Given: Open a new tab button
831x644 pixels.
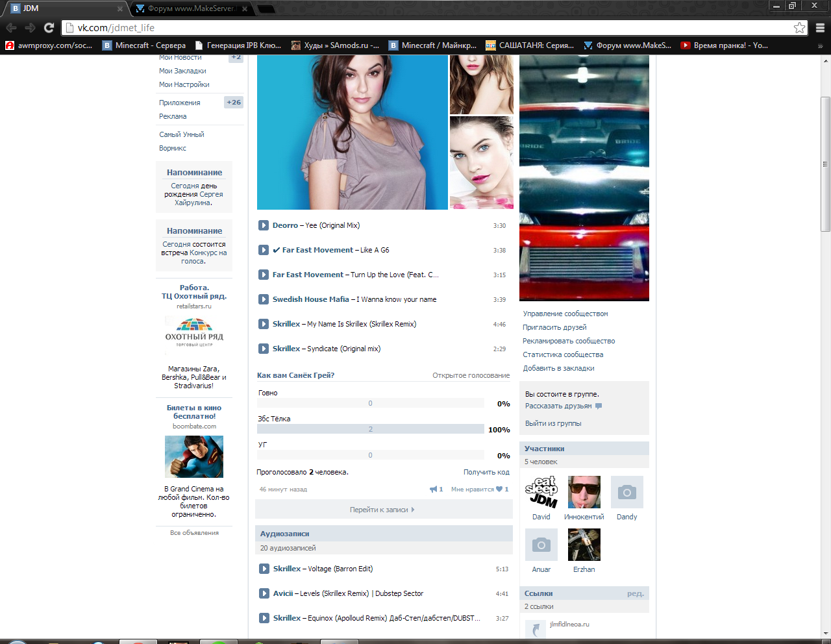Looking at the screenshot, I should point(266,9).
